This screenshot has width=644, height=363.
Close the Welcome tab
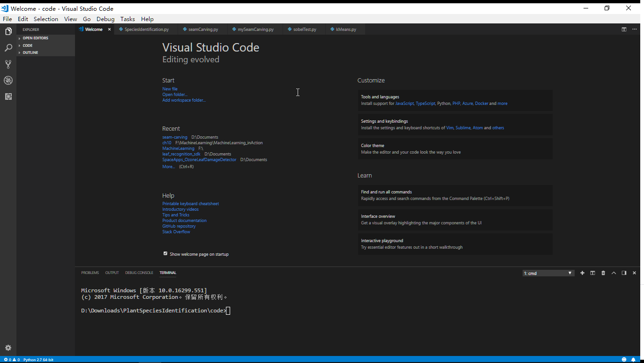coord(109,29)
